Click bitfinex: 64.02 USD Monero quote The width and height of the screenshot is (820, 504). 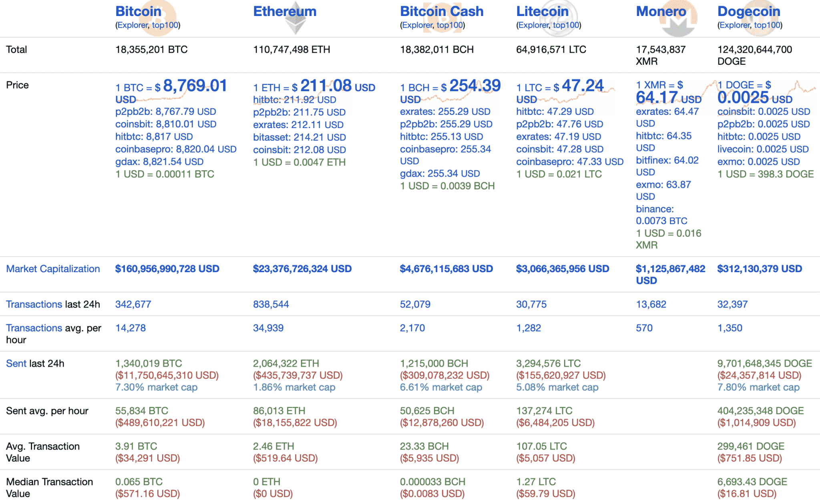tap(667, 167)
